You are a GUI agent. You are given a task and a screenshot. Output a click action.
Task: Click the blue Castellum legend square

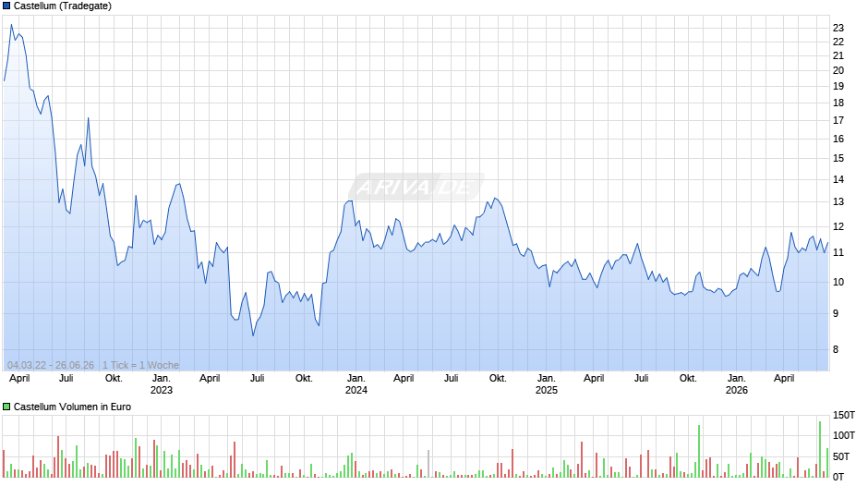[6, 6]
